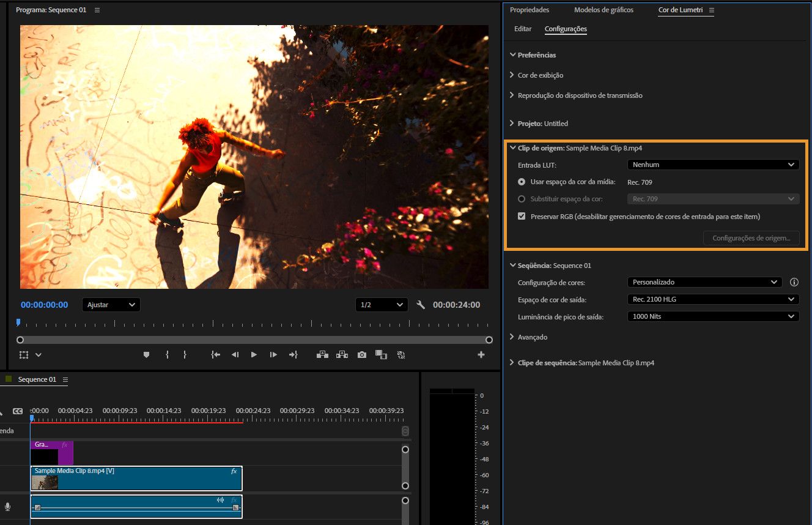Click the Captions CC icon in the timeline
The height and width of the screenshot is (525, 812).
tap(18, 411)
